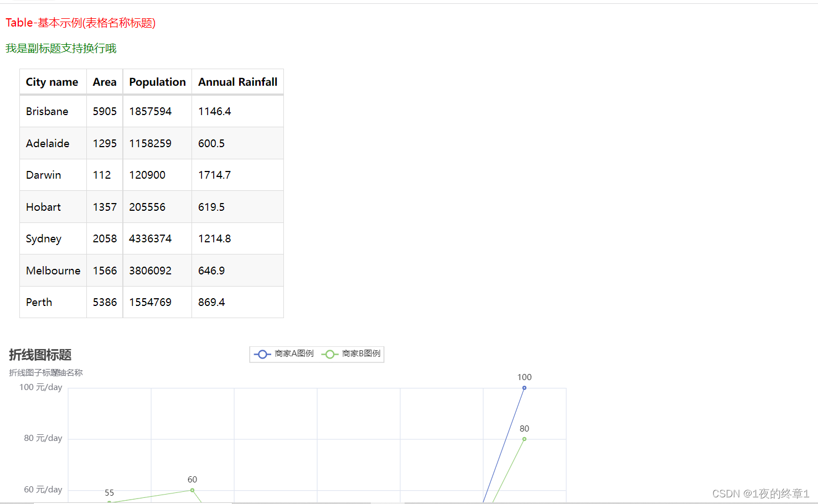Toggle the 商家A图例 legend item
Viewport: 818px width, 504px height.
pyautogui.click(x=284, y=354)
